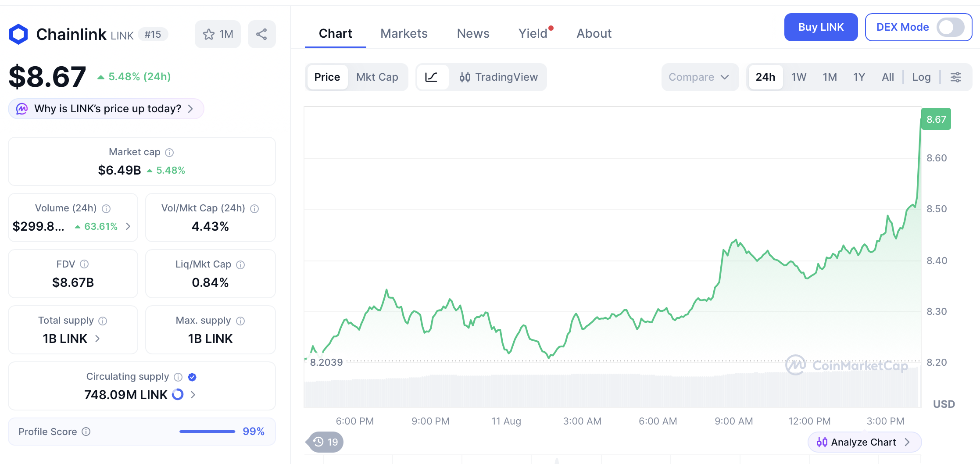Screen dimensions: 980x464
Task: Click the Chainlink hexagon logo
Action: click(x=18, y=34)
